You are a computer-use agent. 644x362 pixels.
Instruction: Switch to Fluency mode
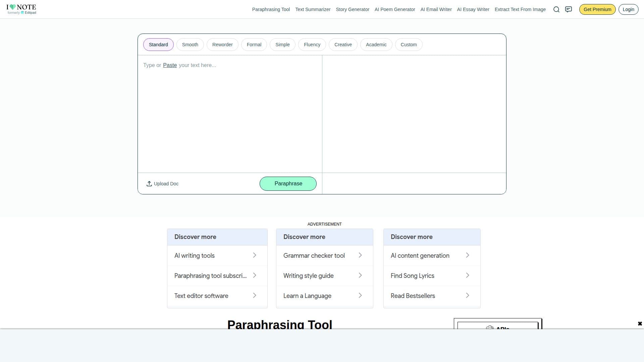pos(312,45)
